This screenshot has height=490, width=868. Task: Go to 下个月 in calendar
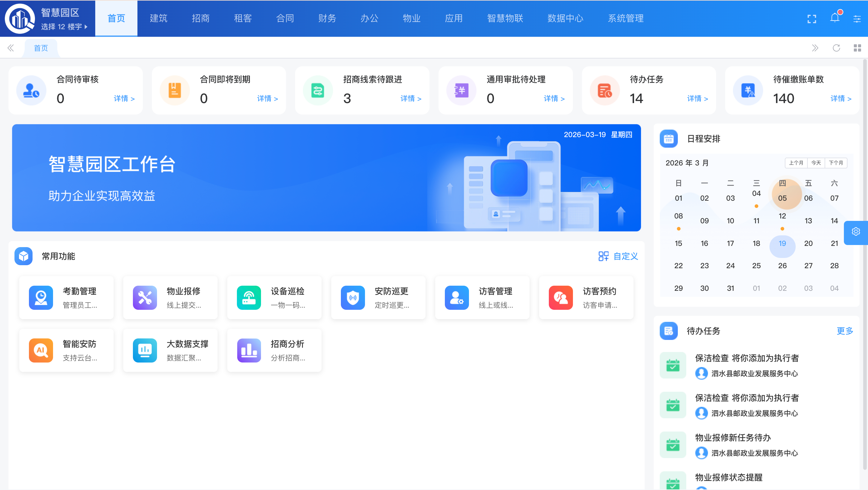tap(836, 163)
